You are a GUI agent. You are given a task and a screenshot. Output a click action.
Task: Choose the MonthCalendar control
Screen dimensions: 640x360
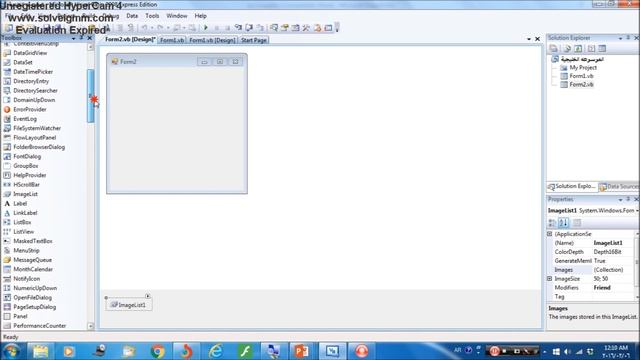(x=33, y=269)
